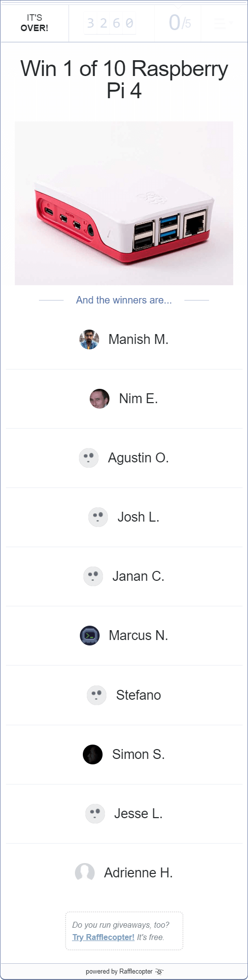The width and height of the screenshot is (248, 980).
Task: Click Josh L.'s placeholder avatar
Action: [x=98, y=517]
